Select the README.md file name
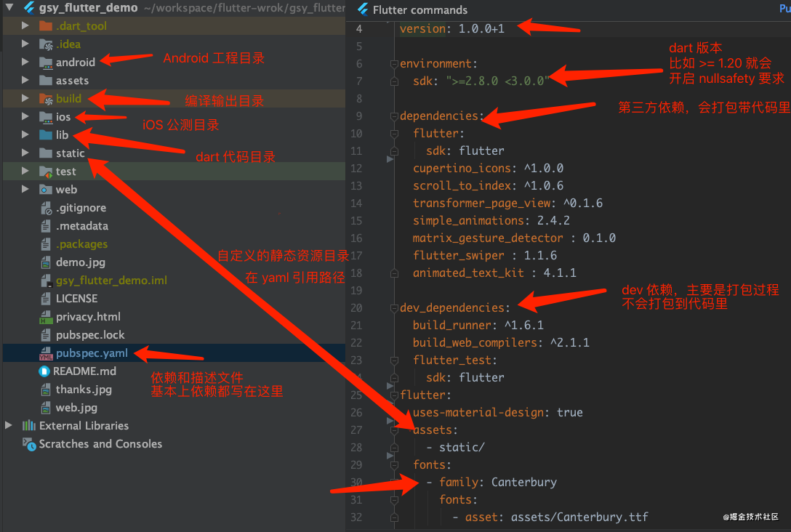 (85, 371)
